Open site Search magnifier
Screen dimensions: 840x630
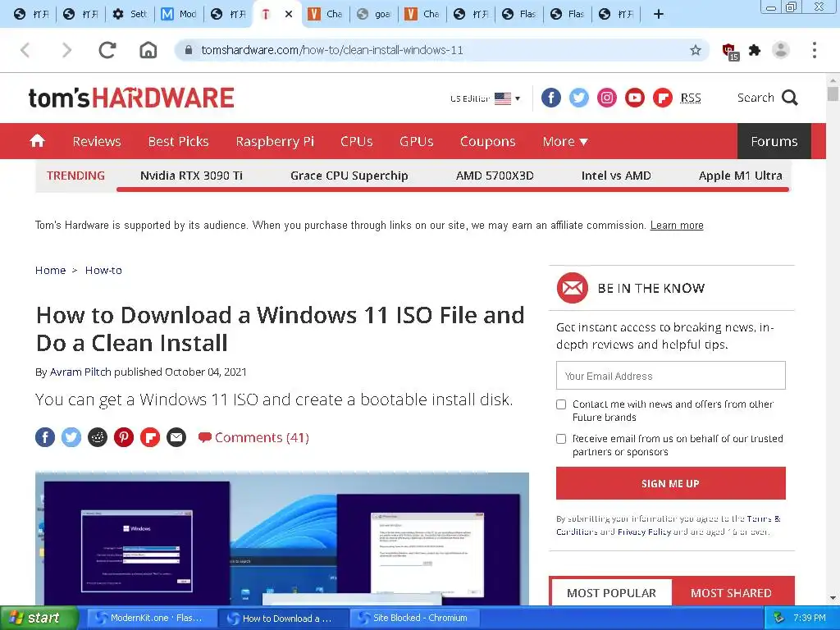[790, 98]
